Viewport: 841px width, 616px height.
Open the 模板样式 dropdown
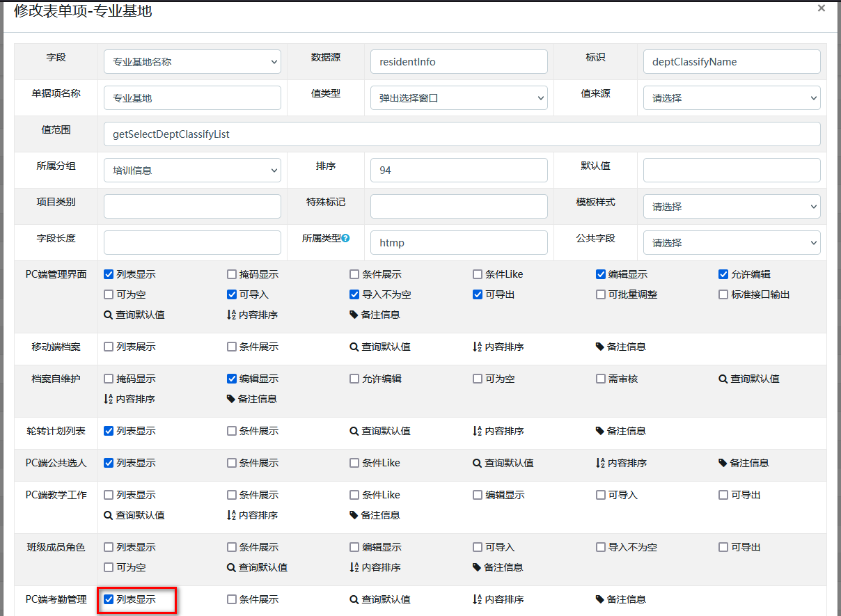(732, 207)
